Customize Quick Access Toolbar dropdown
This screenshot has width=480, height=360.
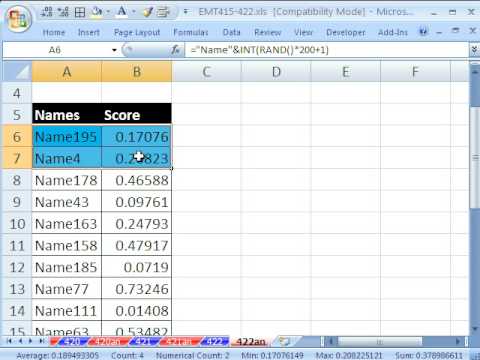(x=185, y=12)
